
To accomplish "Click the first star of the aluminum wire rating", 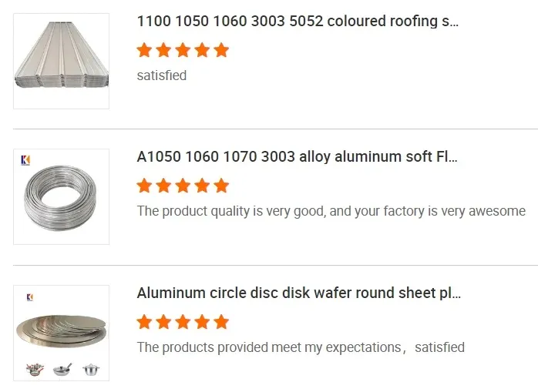I will tap(144, 186).
